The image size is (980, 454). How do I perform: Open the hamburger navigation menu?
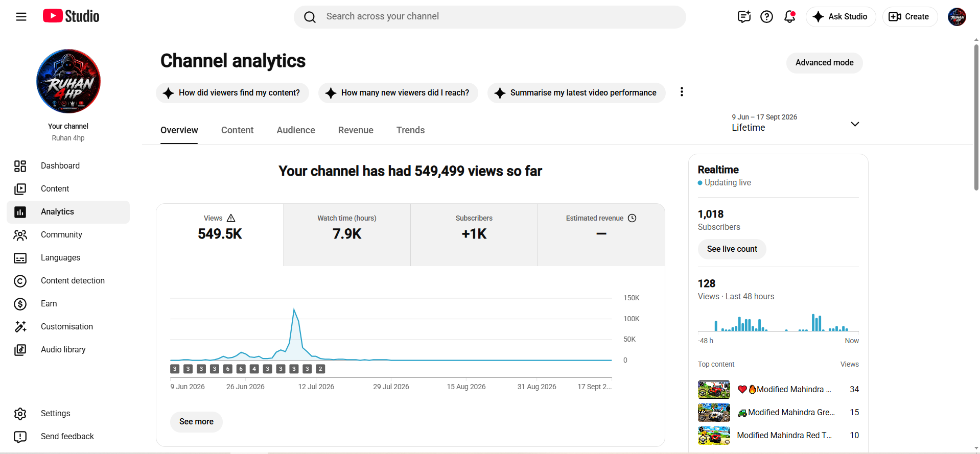pos(21,17)
